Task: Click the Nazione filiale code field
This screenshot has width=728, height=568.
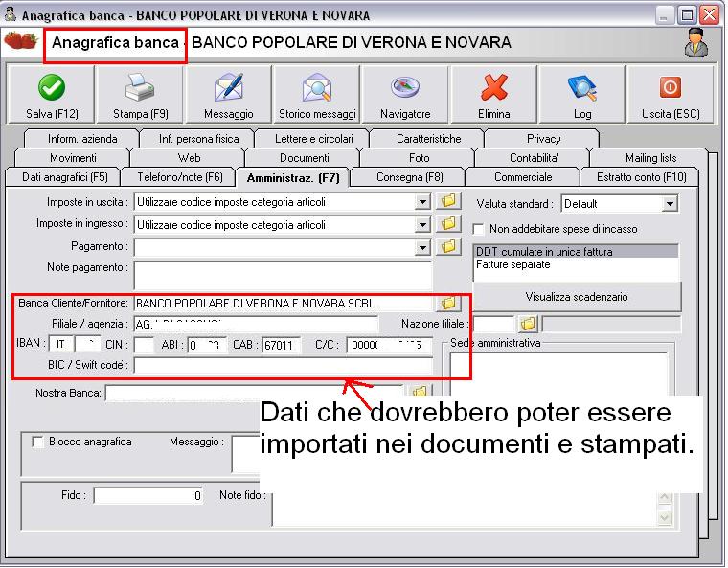Action: tap(493, 324)
